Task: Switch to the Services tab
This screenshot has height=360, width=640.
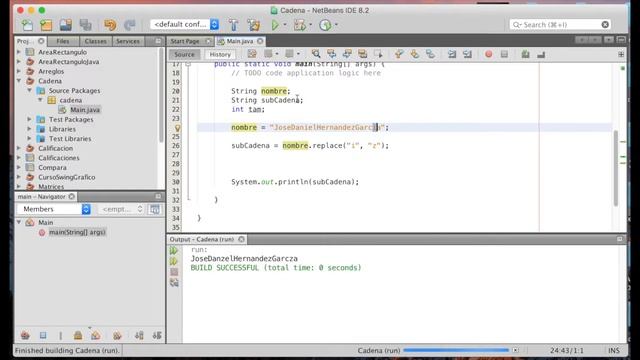Action: tap(128, 41)
